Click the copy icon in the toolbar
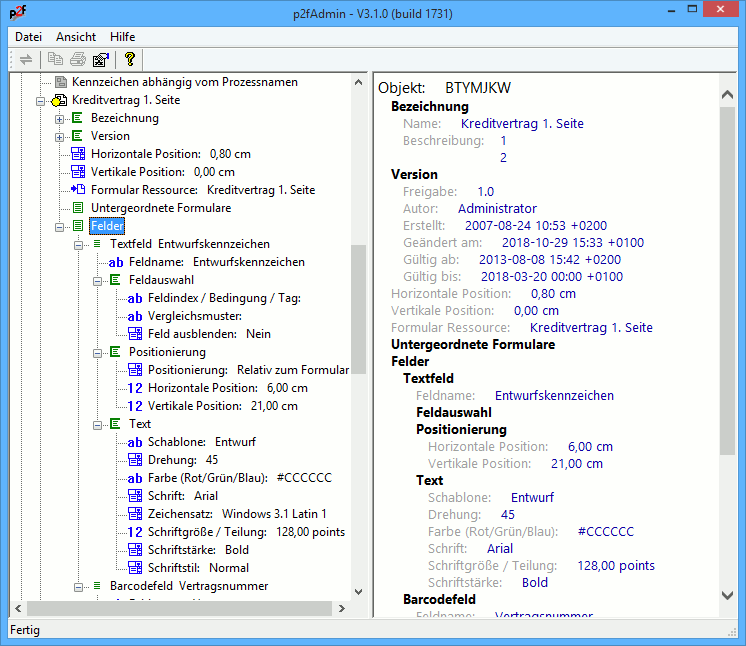The image size is (746, 646). pyautogui.click(x=56, y=60)
